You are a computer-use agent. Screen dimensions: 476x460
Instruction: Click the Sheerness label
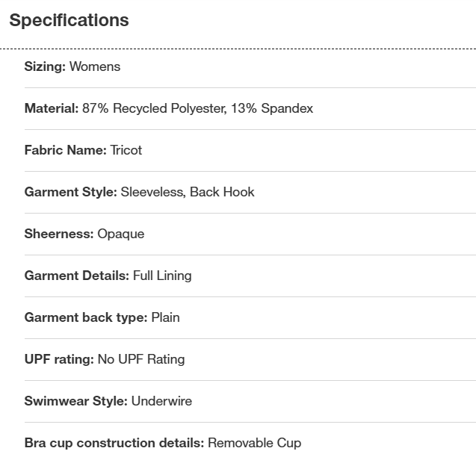click(59, 234)
